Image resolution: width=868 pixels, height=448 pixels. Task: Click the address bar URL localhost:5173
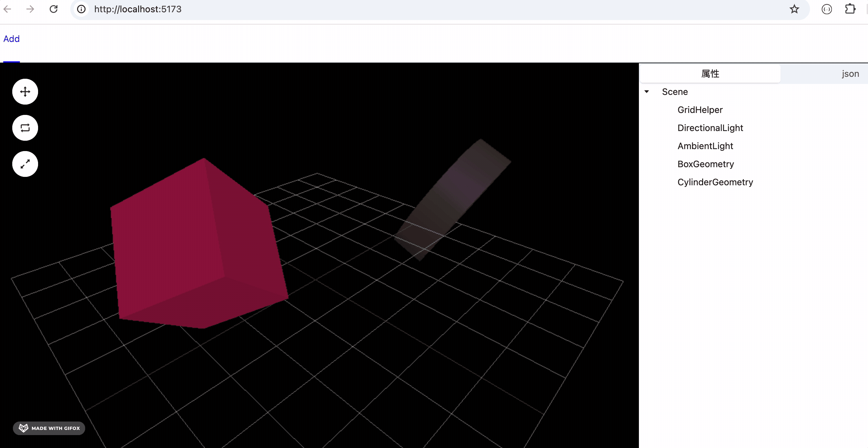click(x=138, y=9)
